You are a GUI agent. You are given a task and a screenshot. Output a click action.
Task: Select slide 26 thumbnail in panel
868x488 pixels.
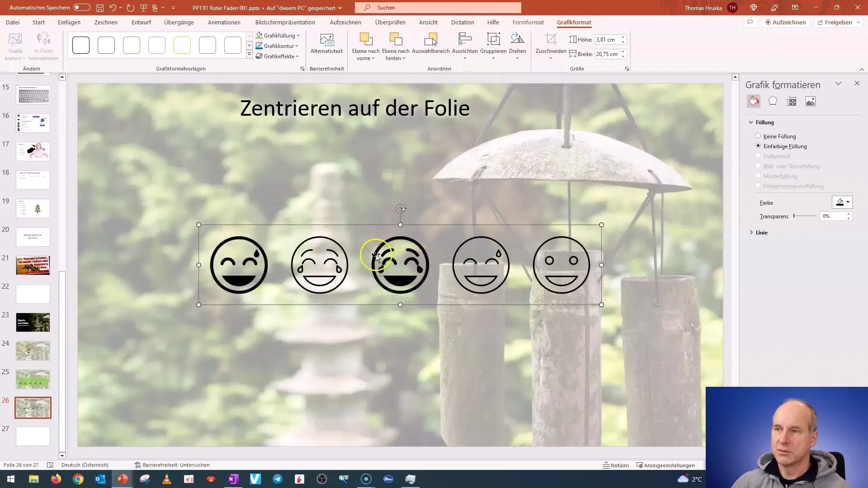tap(33, 408)
